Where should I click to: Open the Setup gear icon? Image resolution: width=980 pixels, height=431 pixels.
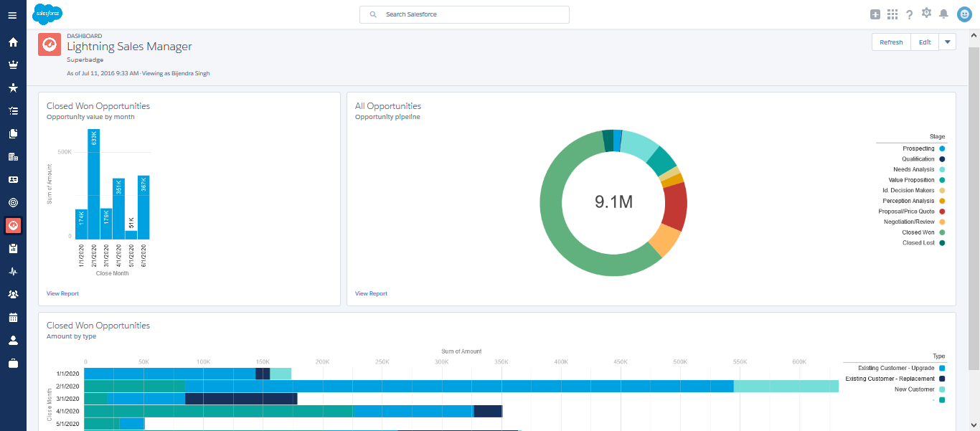926,14
